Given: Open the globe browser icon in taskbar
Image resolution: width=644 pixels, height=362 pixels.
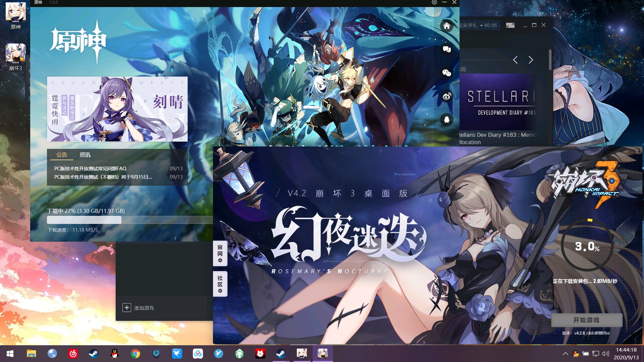Looking at the screenshot, I should (x=52, y=354).
